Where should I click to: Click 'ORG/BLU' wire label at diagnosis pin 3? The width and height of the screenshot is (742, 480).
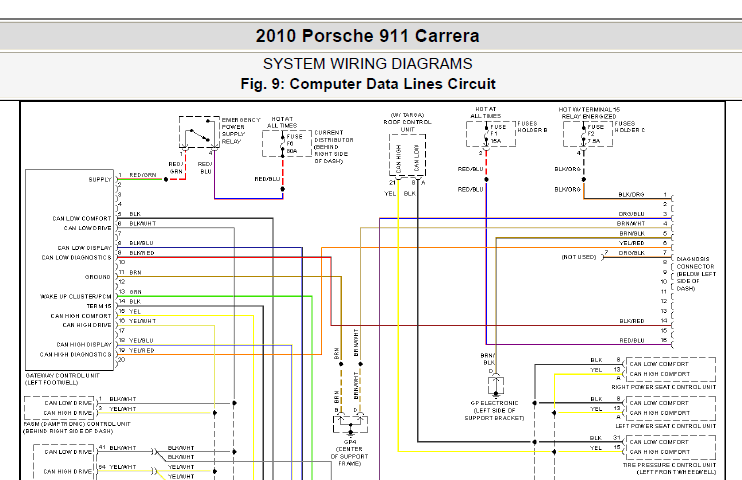coord(632,214)
